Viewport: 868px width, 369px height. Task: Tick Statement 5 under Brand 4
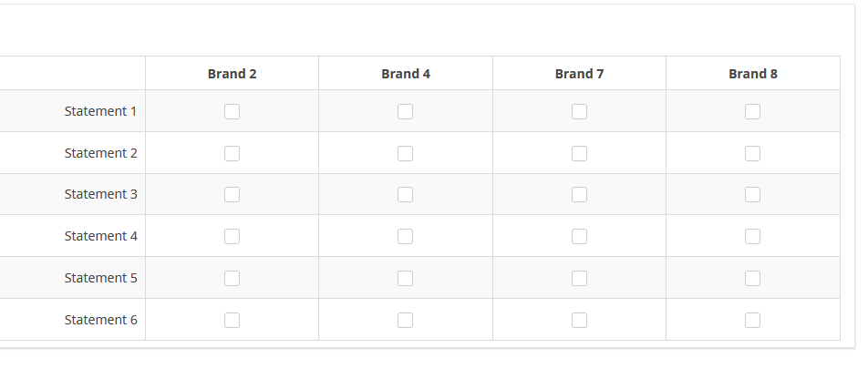click(x=405, y=278)
